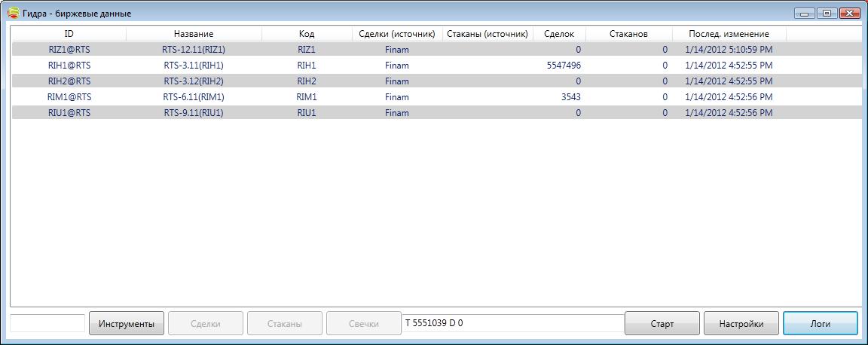This screenshot has width=868, height=345.
Task: Click code cell RIH2
Action: click(307, 81)
